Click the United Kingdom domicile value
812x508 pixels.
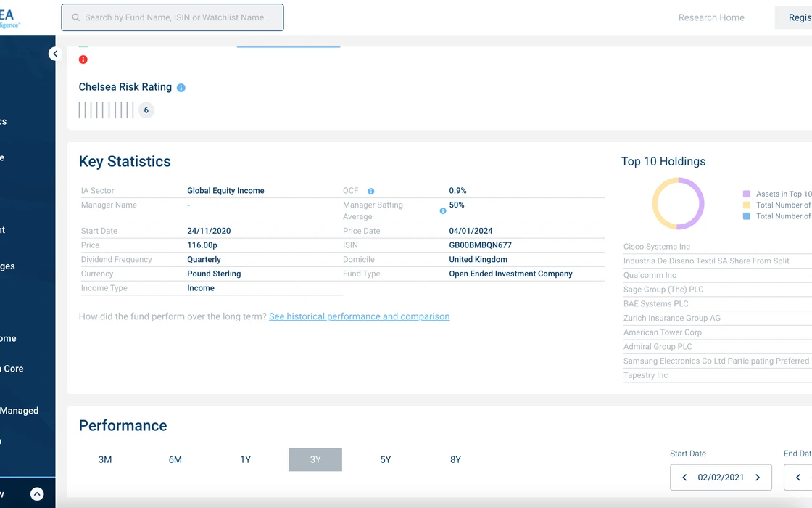pos(478,260)
